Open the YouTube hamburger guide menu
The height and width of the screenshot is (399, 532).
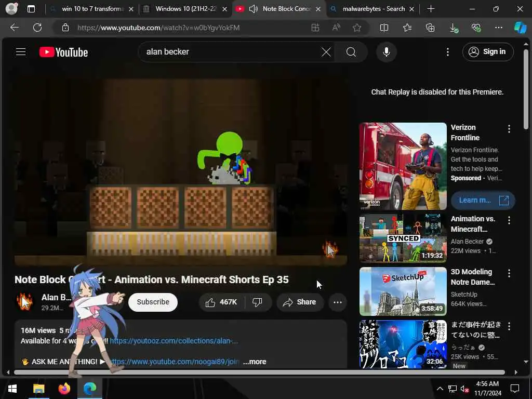click(21, 52)
